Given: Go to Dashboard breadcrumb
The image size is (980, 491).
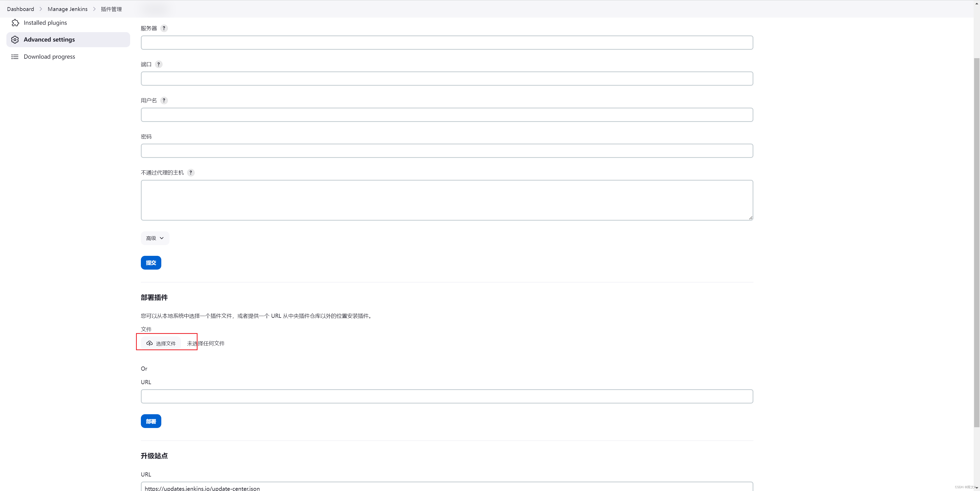Looking at the screenshot, I should coord(20,9).
